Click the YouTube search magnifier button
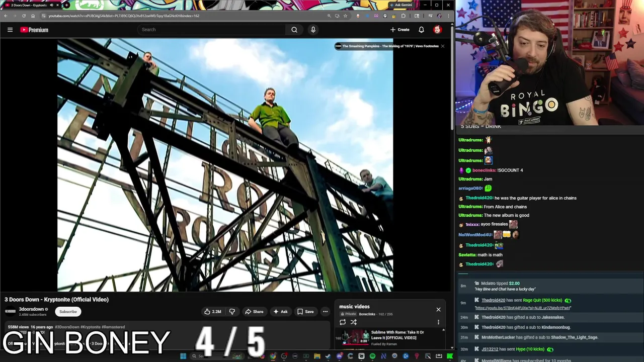This screenshot has height=362, width=644. pos(294,30)
